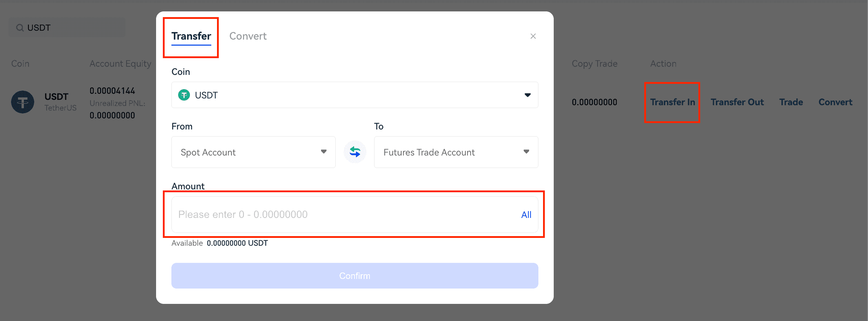
Task: Close the Transfer dialog with the X
Action: tap(533, 36)
